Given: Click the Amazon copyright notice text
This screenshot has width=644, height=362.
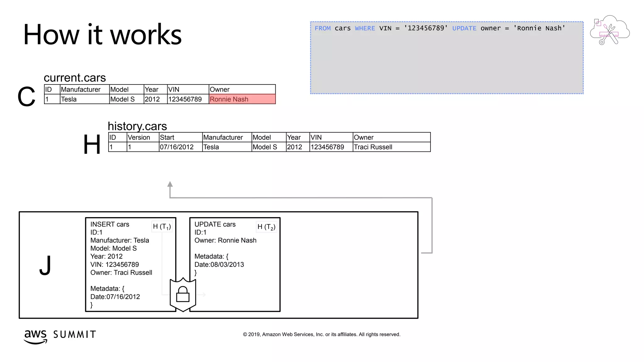Looking at the screenshot, I should (321, 334).
